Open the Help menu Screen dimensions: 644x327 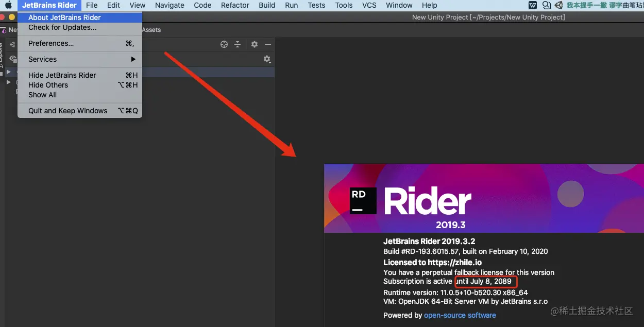click(x=429, y=5)
